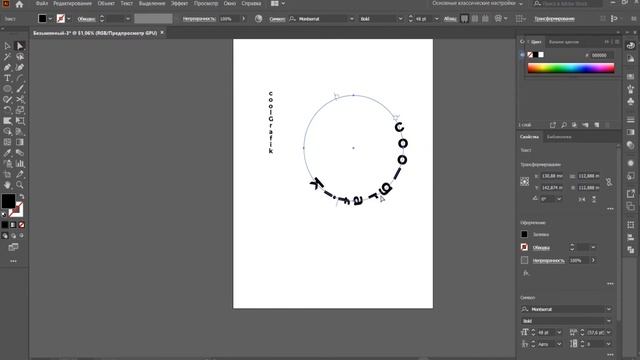Select the Artboard tool

pos(7,174)
